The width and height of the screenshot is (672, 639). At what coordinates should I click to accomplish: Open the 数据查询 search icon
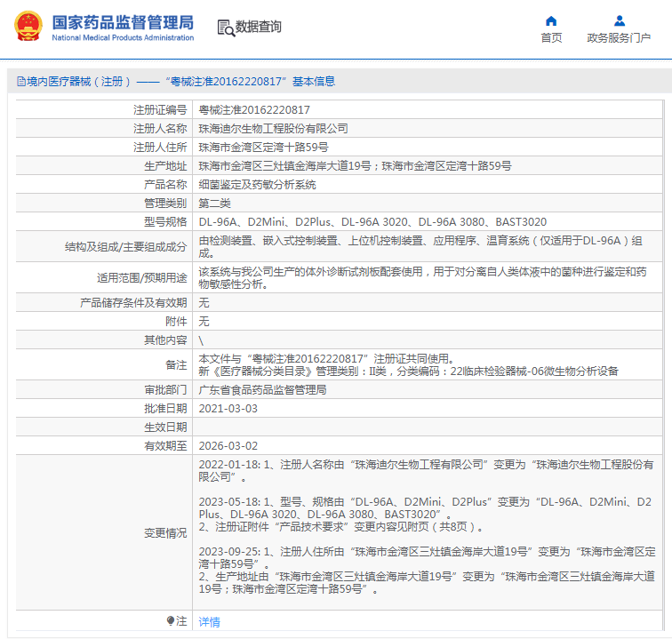(x=226, y=28)
